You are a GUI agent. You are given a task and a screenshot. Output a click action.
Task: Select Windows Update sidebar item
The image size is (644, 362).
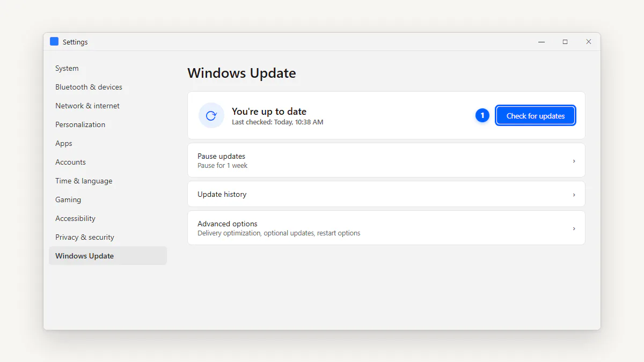coord(108,256)
